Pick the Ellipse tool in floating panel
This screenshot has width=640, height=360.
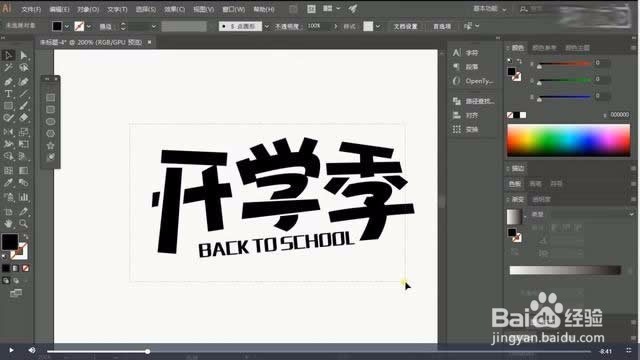coord(51,122)
